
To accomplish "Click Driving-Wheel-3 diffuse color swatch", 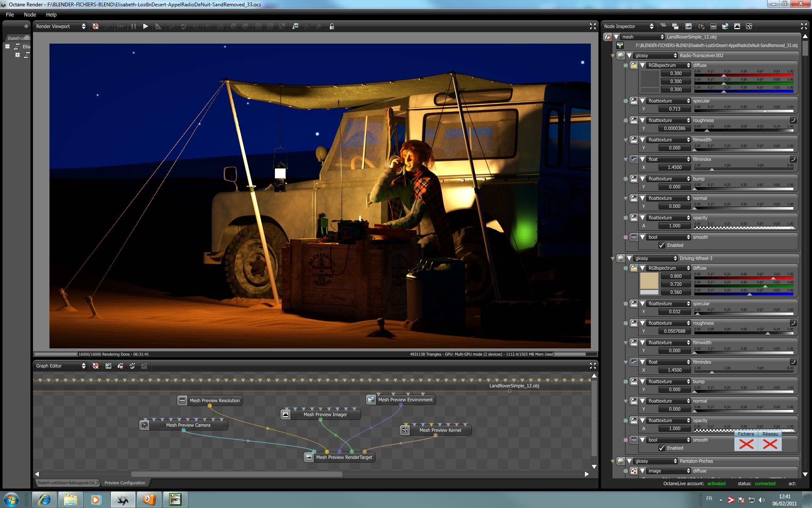I will pos(649,281).
